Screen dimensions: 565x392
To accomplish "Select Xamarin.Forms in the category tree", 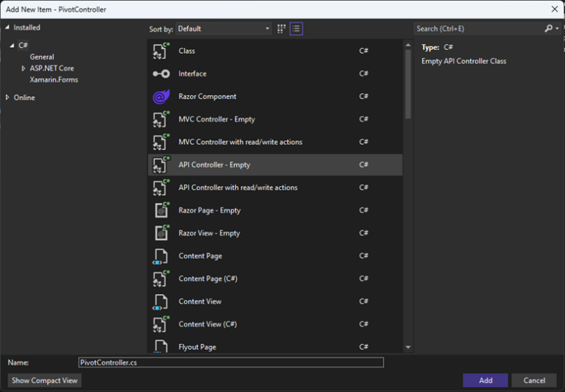I will point(54,79).
